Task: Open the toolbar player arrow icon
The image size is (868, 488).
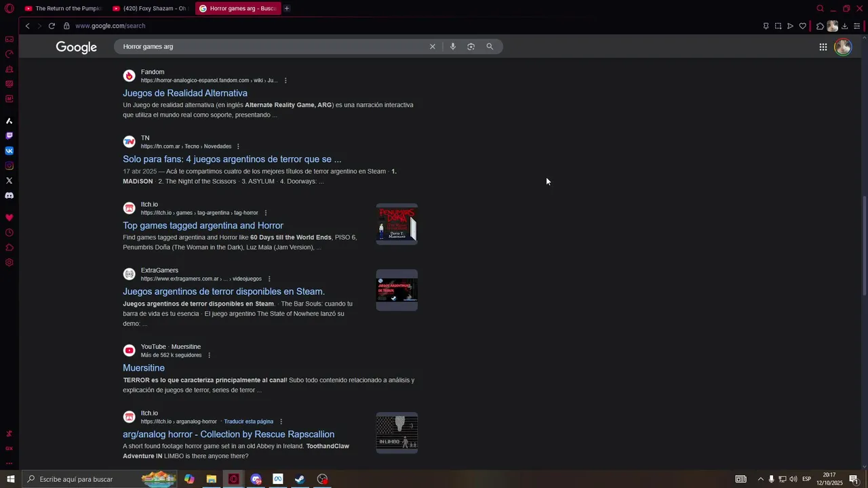Action: 790,26
